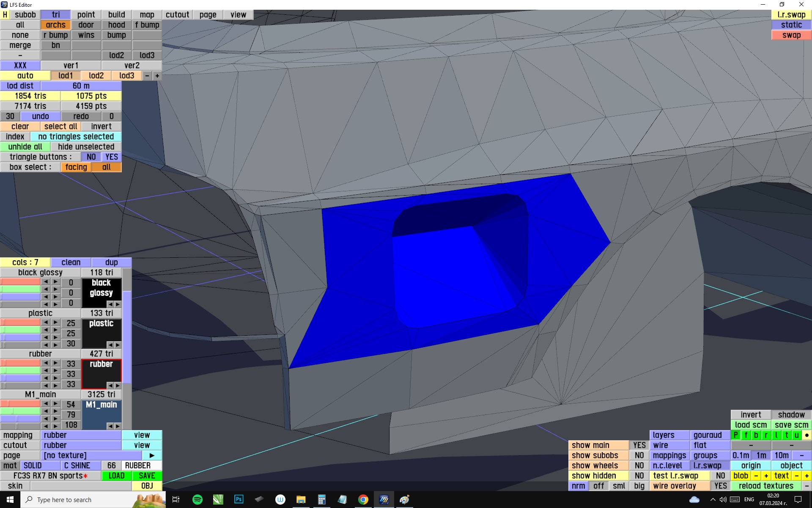Set triangle buttons to YES
The image size is (812, 508).
coord(111,157)
